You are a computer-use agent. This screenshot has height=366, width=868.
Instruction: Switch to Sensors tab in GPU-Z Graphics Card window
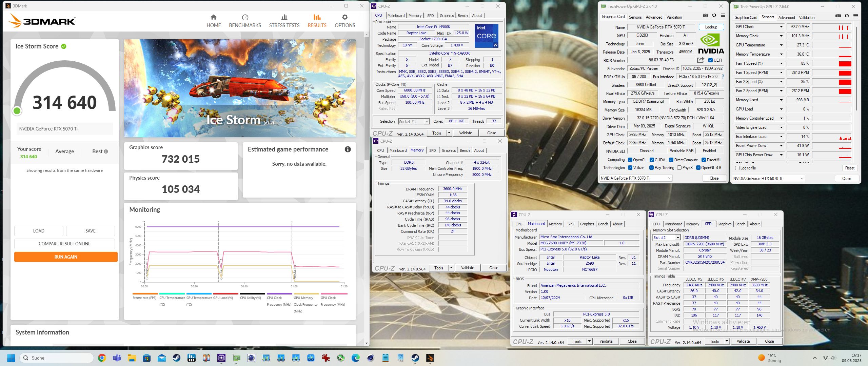pos(635,17)
